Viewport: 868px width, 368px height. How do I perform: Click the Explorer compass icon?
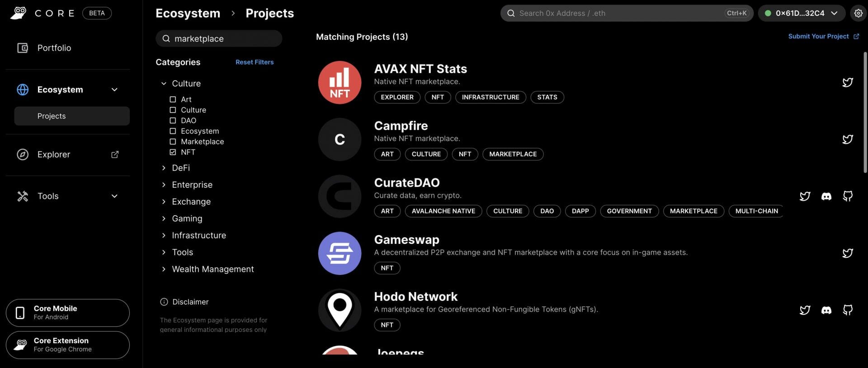pyautogui.click(x=23, y=154)
